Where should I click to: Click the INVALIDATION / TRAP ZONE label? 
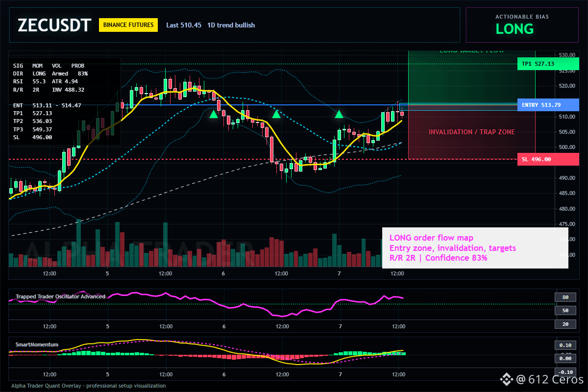pos(471,132)
